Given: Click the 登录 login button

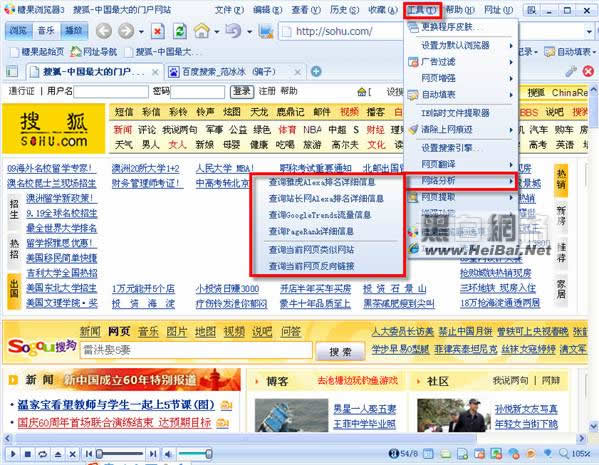Looking at the screenshot, I should click(242, 91).
